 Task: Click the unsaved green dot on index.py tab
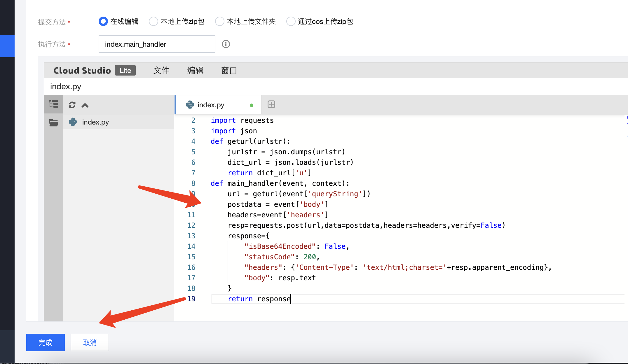click(252, 105)
